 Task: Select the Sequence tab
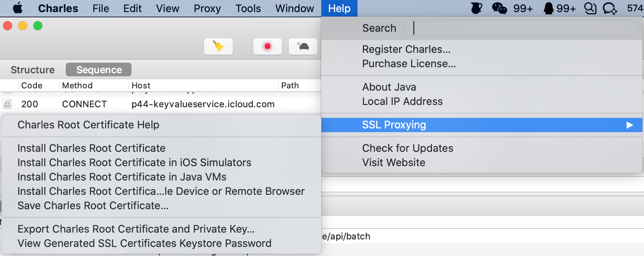coord(99,70)
